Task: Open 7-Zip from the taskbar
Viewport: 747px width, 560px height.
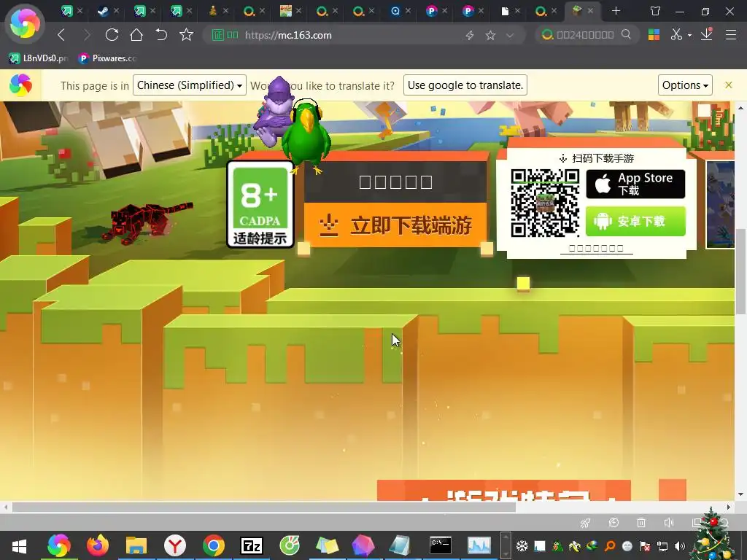Action: (x=252, y=545)
